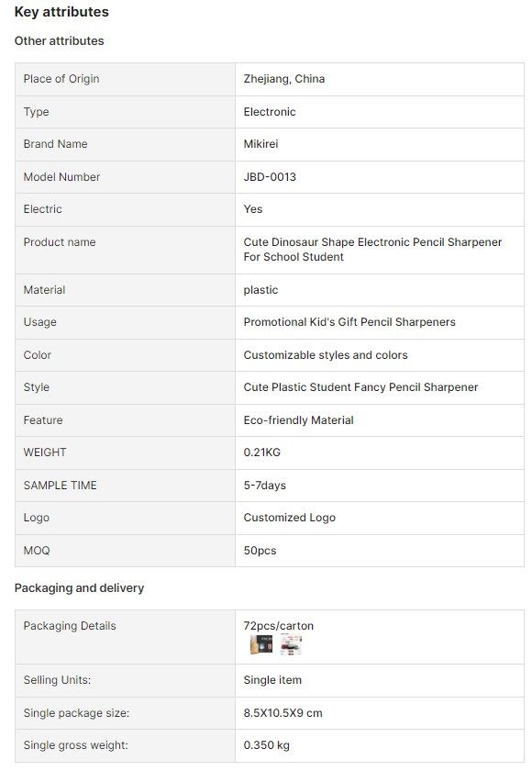Click the 5-7days sample time value

coord(265,486)
